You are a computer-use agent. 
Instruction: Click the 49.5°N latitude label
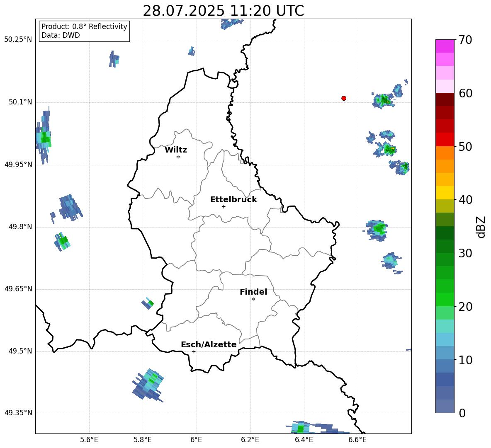tap(20, 351)
